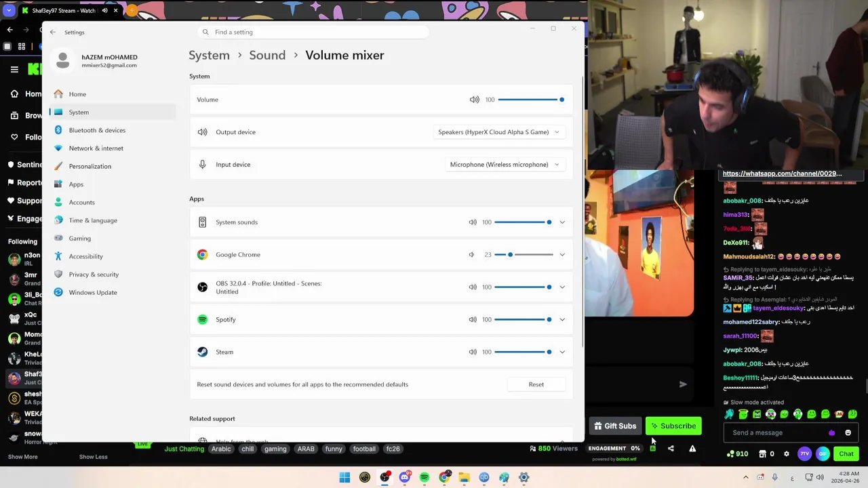
Task: Open Network & internet settings
Action: pyautogui.click(x=113, y=148)
